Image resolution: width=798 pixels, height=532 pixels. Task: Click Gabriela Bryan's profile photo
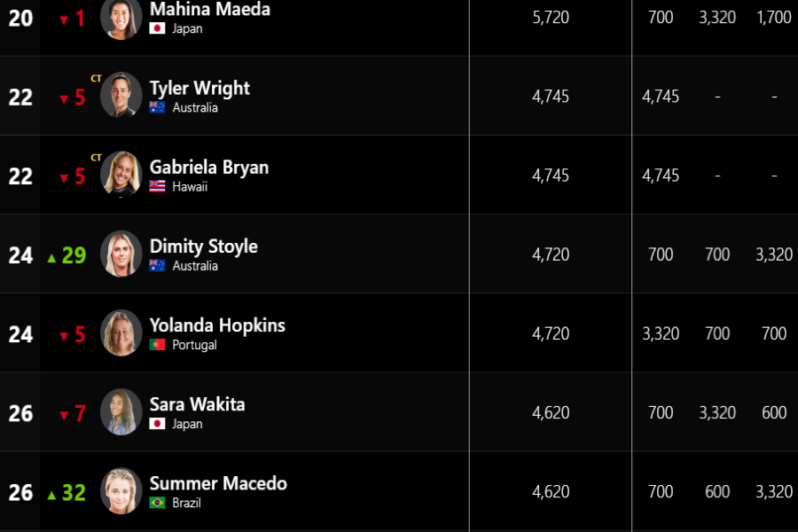click(121, 174)
